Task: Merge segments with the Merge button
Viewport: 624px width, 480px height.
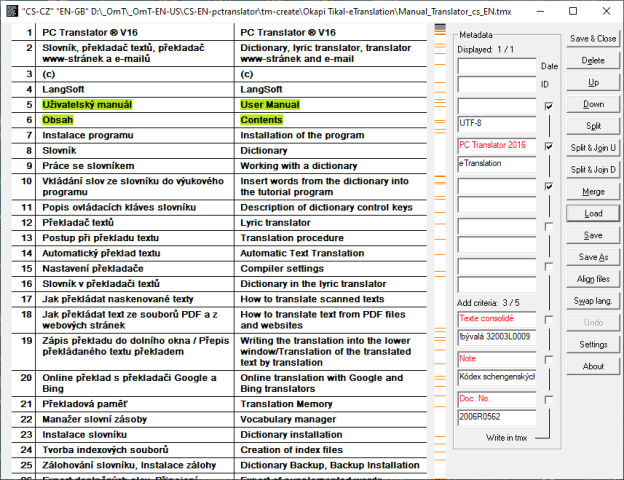Action: [x=593, y=191]
